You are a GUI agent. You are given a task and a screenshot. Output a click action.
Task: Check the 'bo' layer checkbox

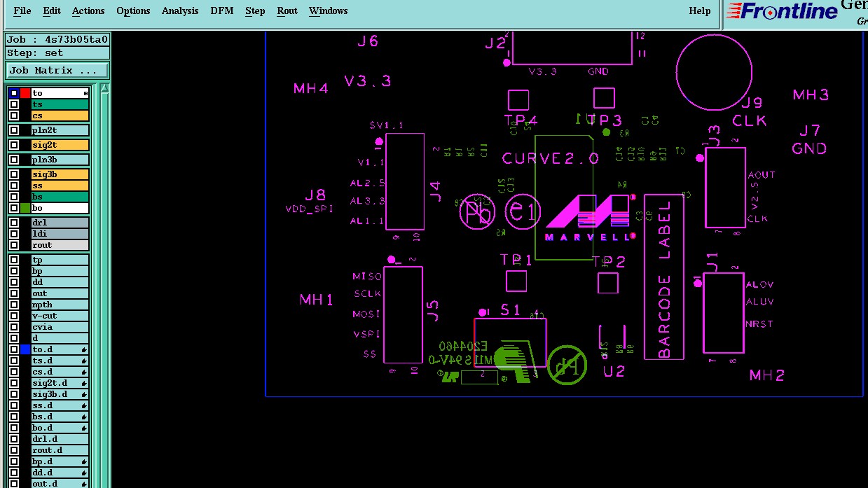click(14, 208)
